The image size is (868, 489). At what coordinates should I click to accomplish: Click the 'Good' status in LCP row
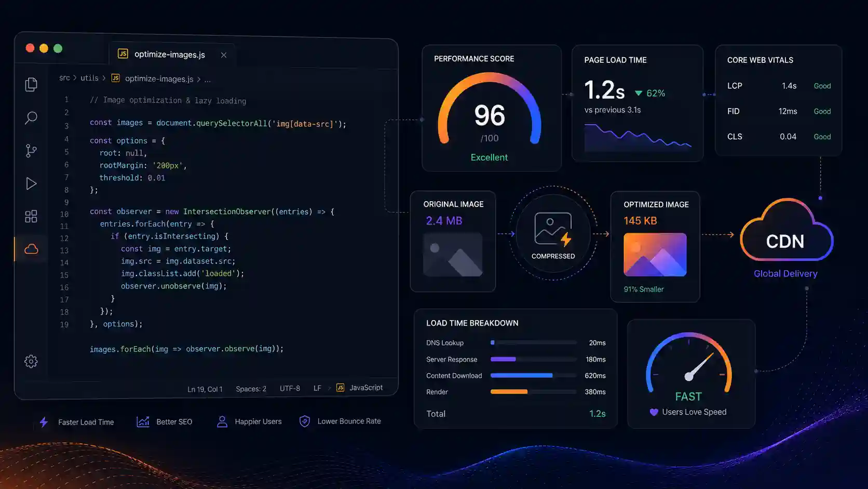click(x=822, y=86)
